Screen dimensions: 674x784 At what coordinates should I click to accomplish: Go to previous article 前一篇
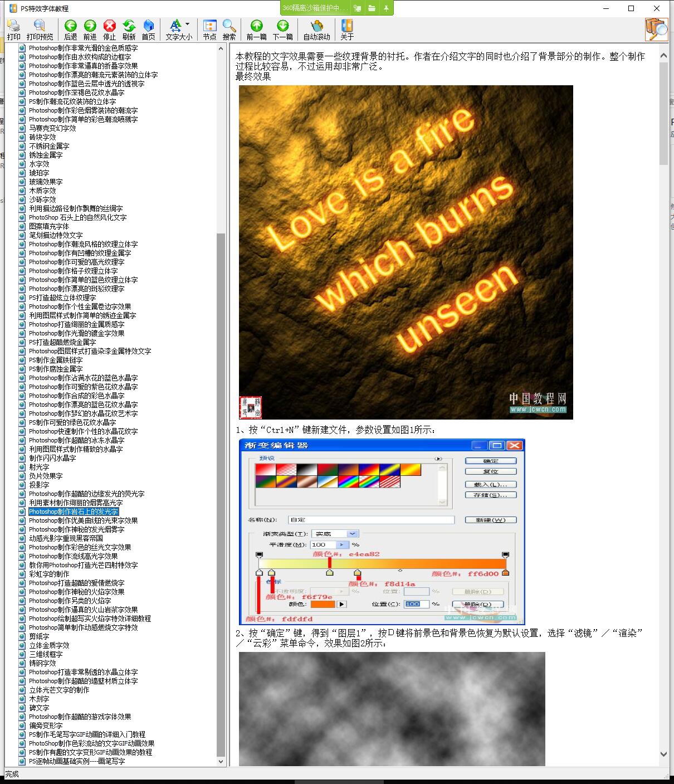[x=256, y=30]
